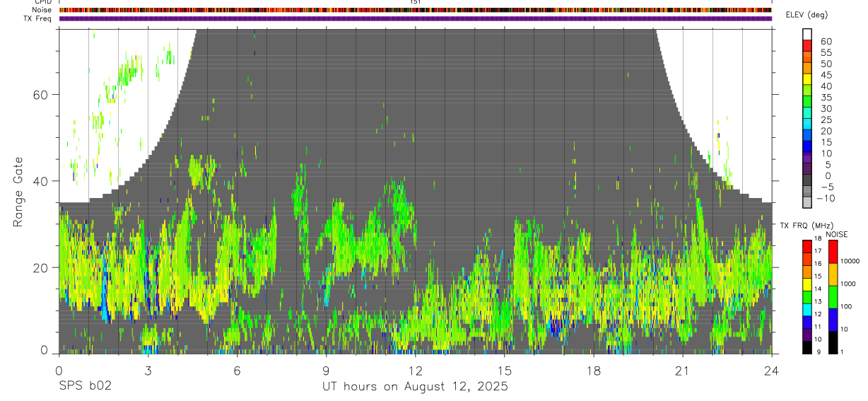Click the "TX Freq" strip label at top left
868x401 pixels.
38,18
